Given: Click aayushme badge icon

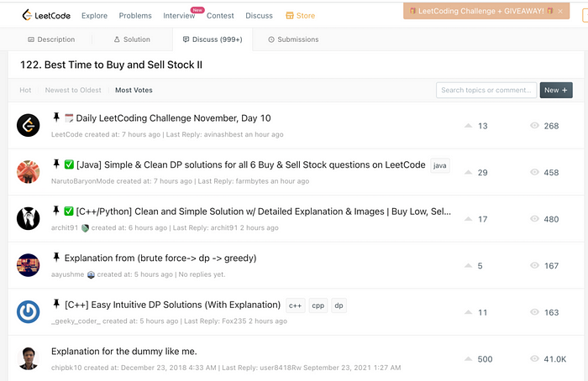Looking at the screenshot, I should tap(91, 274).
